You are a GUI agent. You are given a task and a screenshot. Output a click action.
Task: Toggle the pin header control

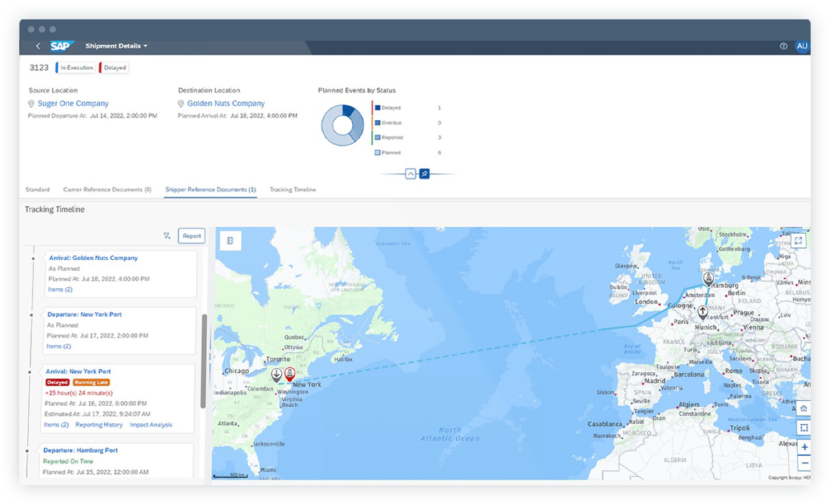click(x=425, y=173)
